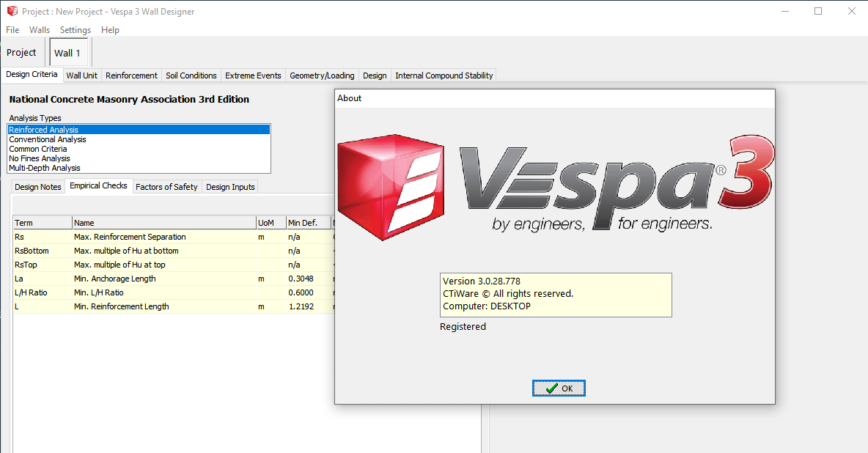Pick Multi-Depth Analysis type

click(x=139, y=168)
